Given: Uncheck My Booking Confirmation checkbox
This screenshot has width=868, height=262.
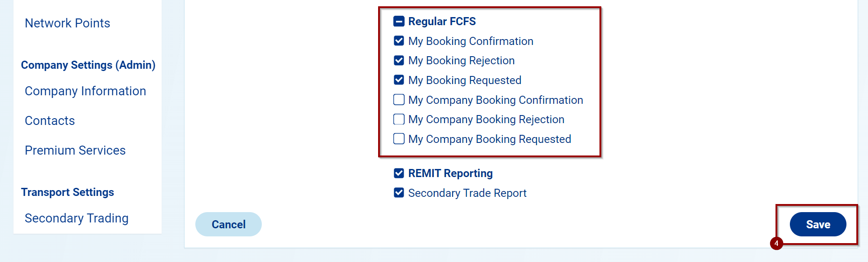Looking at the screenshot, I should tap(399, 41).
